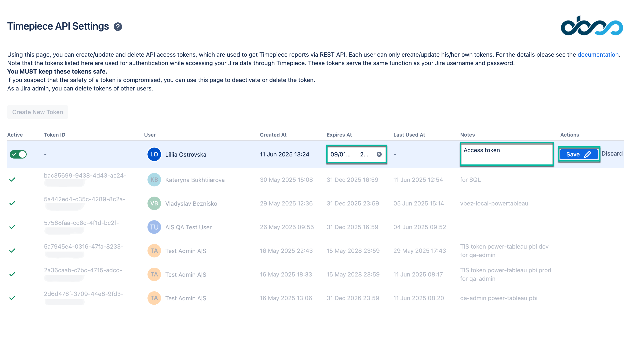
Task: Click the LO avatar for Liliia Ostrovska
Action: click(154, 154)
